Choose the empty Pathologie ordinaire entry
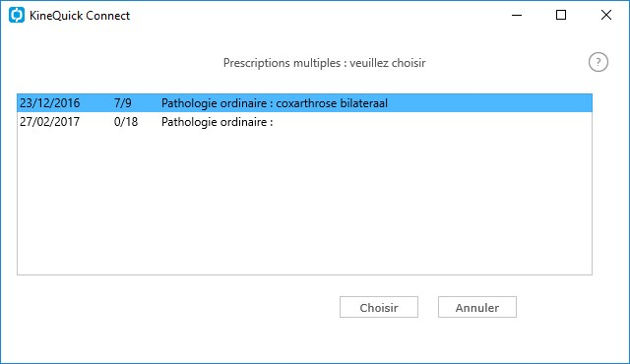This screenshot has height=364, width=630. click(217, 122)
